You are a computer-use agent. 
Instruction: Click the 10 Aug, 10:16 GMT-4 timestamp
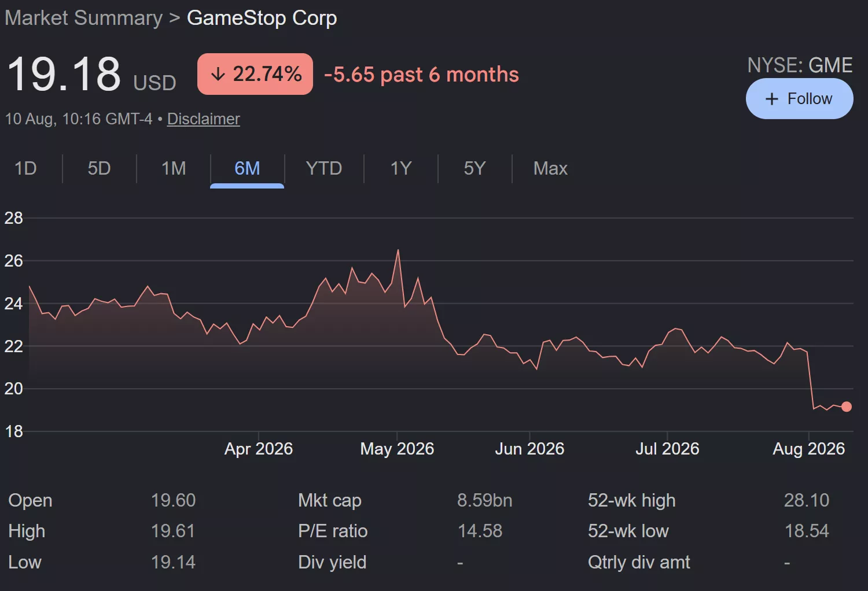pyautogui.click(x=79, y=119)
